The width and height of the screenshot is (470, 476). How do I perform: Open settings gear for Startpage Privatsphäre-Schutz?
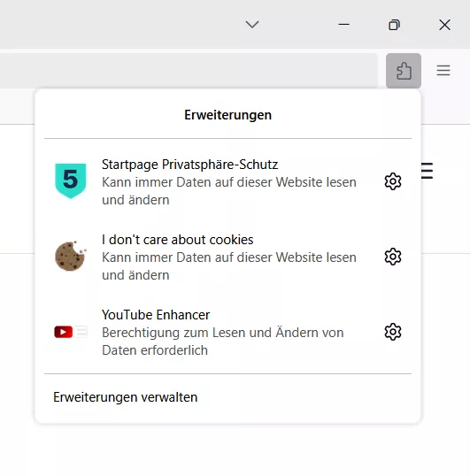point(393,181)
